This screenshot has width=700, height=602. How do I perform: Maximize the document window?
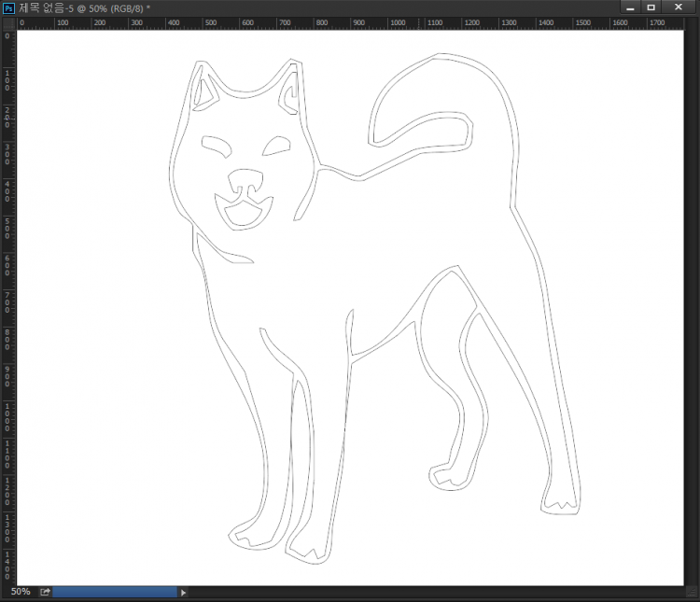[x=651, y=7]
